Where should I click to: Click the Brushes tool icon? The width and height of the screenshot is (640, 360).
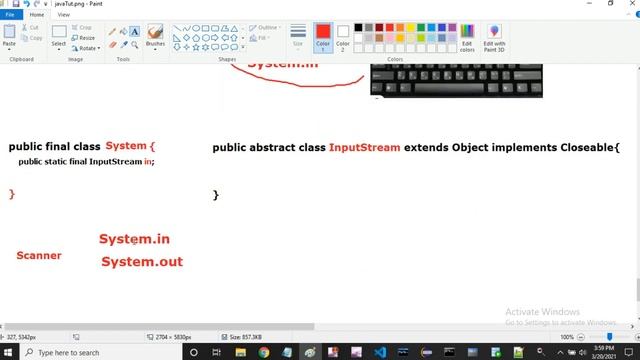coord(155,31)
